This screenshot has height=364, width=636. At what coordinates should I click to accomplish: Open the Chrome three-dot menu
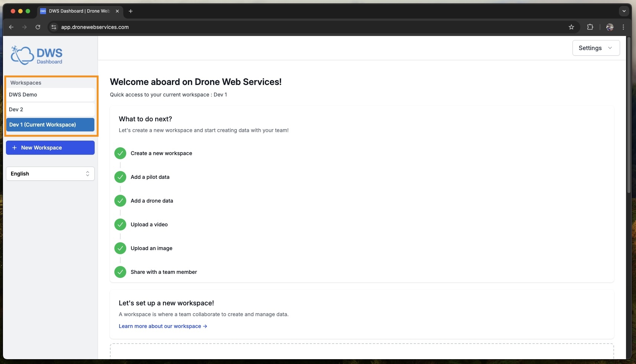[x=623, y=27]
